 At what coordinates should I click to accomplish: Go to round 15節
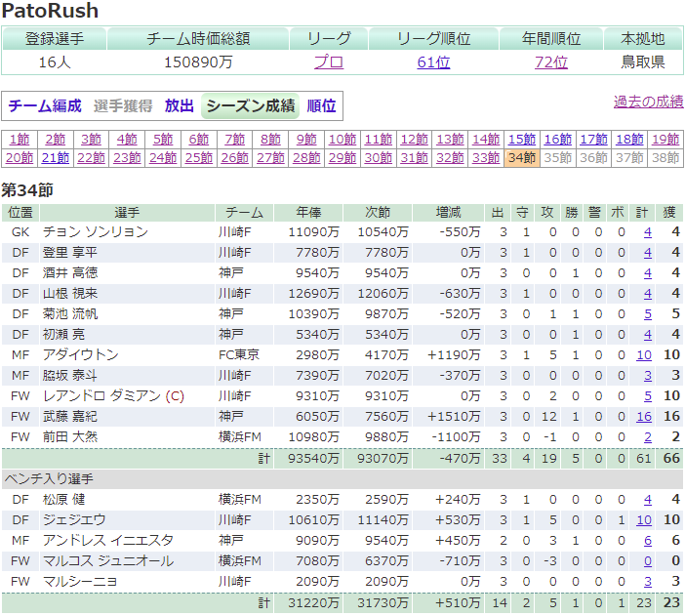pyautogui.click(x=522, y=140)
